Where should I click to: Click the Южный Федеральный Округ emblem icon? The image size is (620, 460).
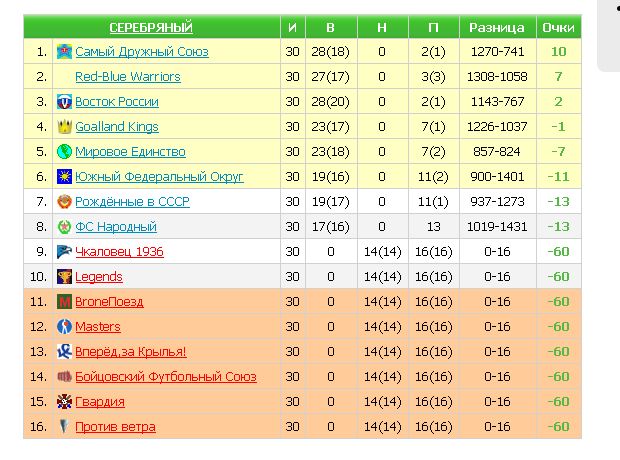[x=64, y=177]
